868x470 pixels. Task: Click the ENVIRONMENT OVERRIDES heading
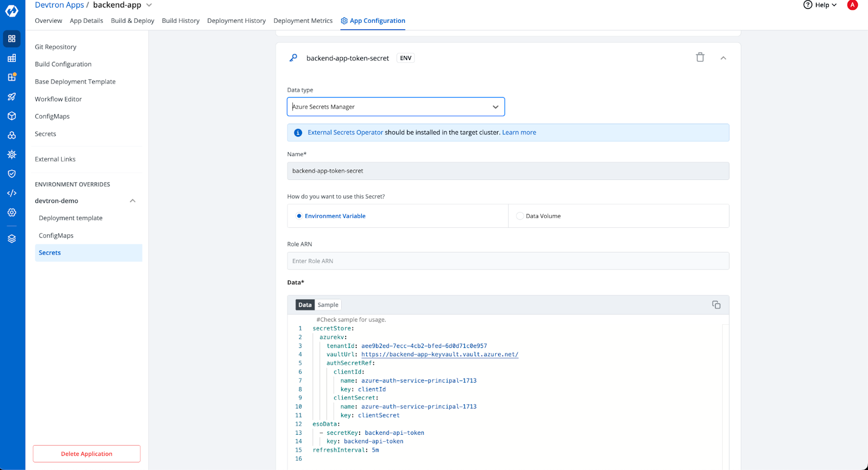72,184
